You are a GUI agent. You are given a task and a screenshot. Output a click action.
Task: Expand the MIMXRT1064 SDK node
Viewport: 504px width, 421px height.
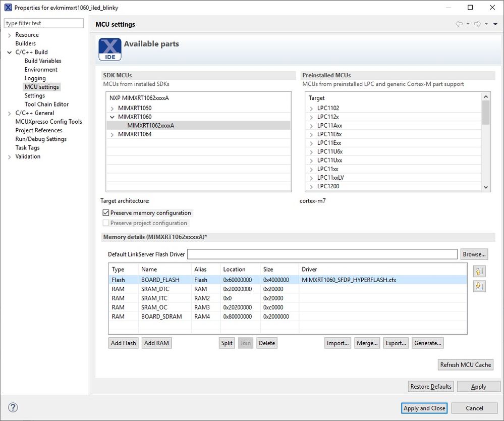pyautogui.click(x=112, y=134)
